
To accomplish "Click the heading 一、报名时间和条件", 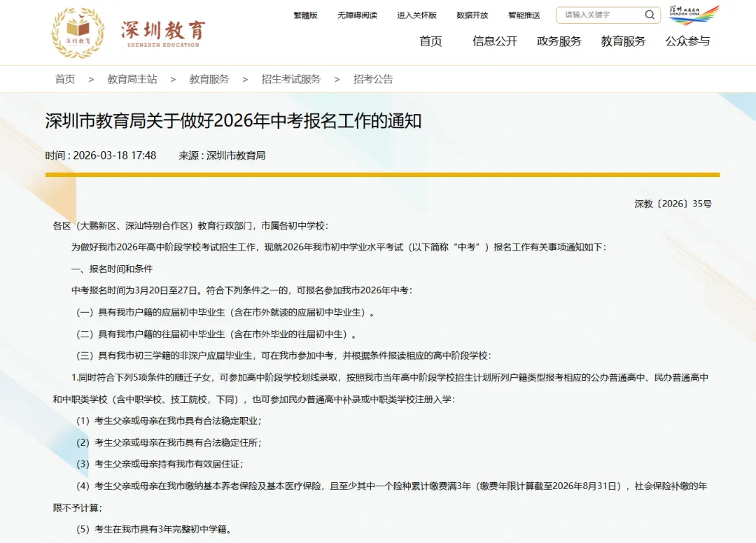I will click(x=112, y=269).
